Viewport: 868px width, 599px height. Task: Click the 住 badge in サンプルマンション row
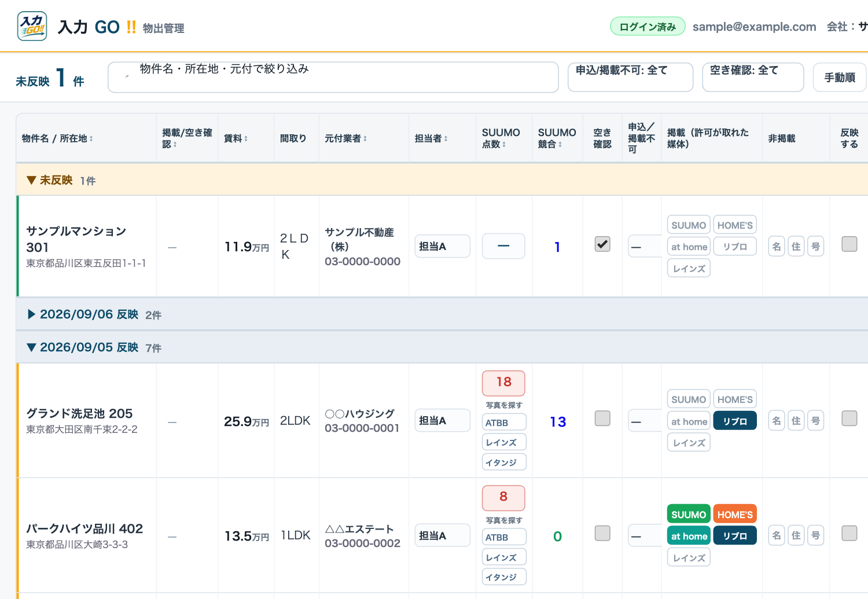tap(796, 247)
